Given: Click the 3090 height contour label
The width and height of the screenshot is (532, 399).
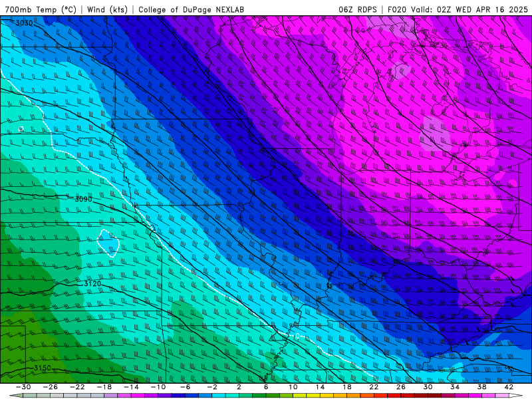Looking at the screenshot, I should click(83, 199).
